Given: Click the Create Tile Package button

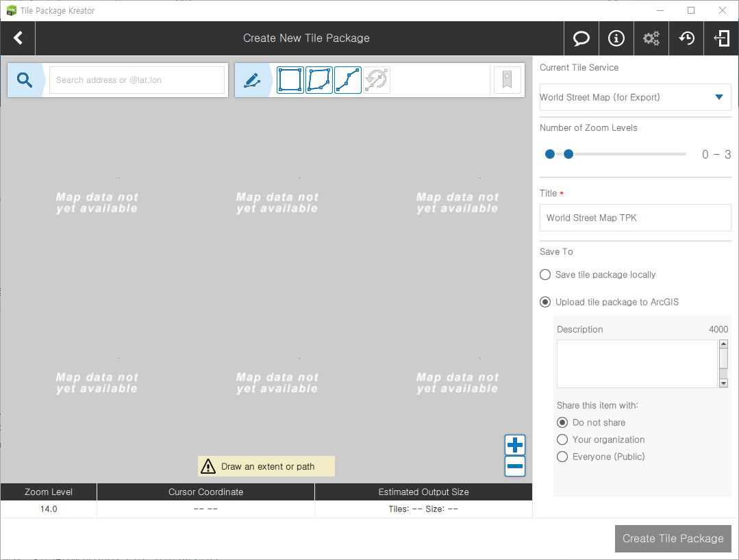Looking at the screenshot, I should tap(673, 538).
